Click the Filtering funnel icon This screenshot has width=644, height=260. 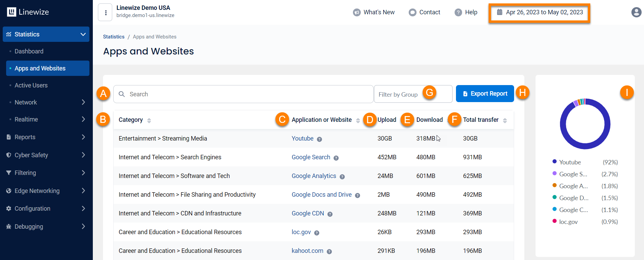click(x=9, y=173)
